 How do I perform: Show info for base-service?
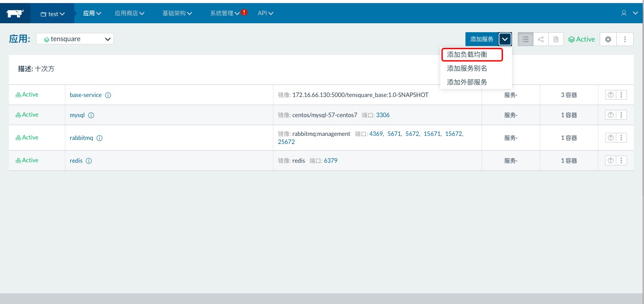click(x=108, y=95)
